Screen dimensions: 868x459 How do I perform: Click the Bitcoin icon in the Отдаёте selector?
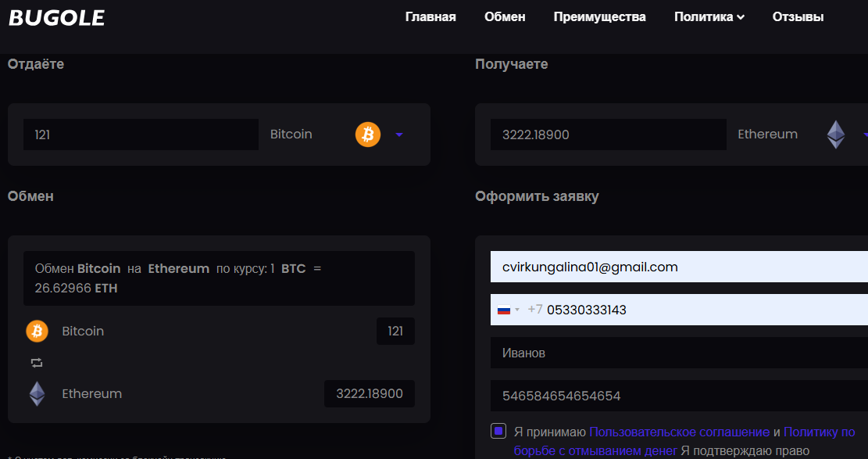click(x=367, y=134)
